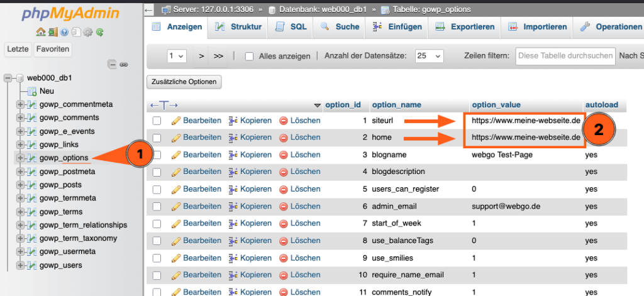The width and height of the screenshot is (644, 296).
Task: Click the gowp_links table icon
Action: pyautogui.click(x=33, y=145)
